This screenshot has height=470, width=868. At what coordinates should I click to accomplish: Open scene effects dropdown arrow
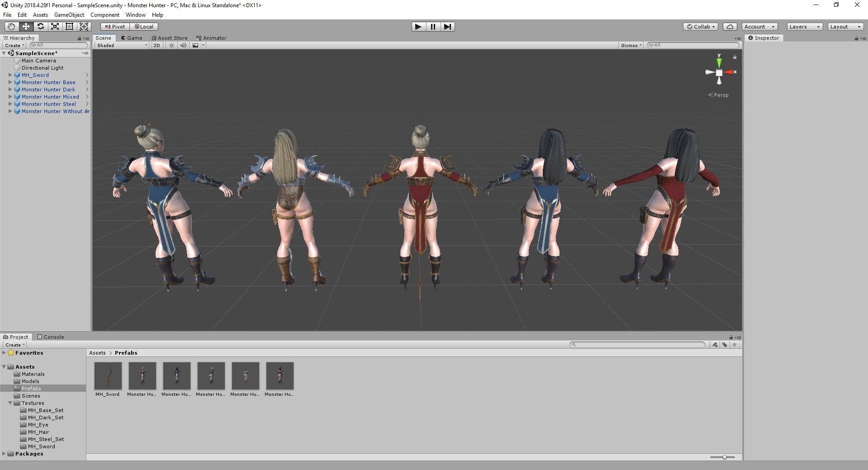click(x=203, y=45)
